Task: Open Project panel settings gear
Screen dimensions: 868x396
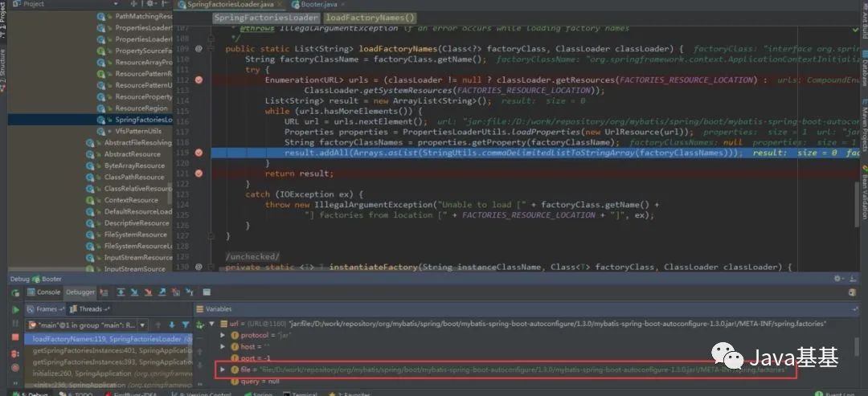Action: [150, 3]
